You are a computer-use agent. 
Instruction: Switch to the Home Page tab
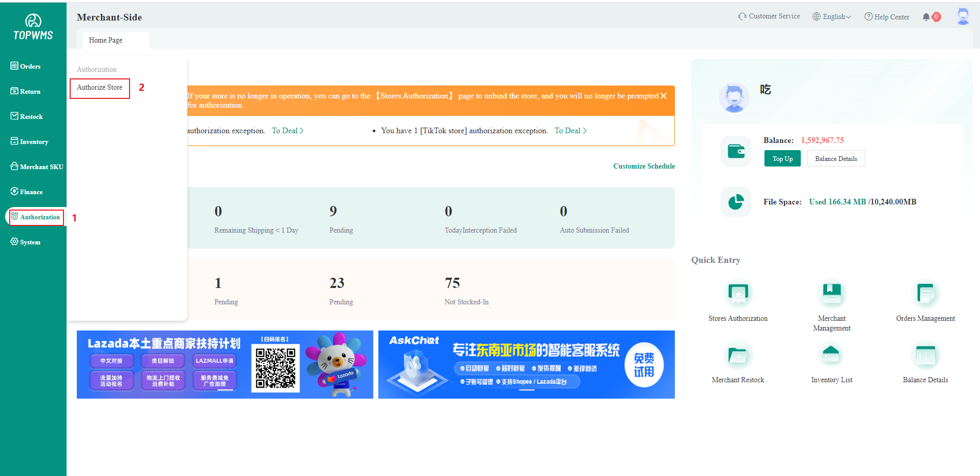[105, 40]
